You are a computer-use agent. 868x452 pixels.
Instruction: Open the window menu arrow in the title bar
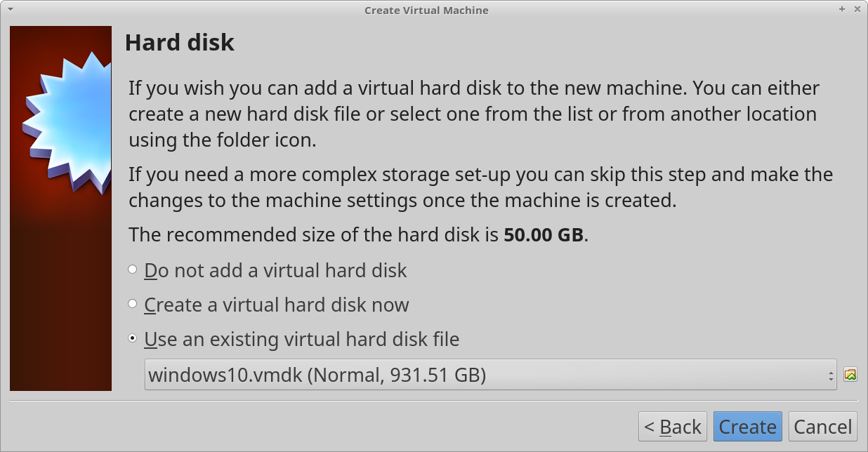click(11, 10)
